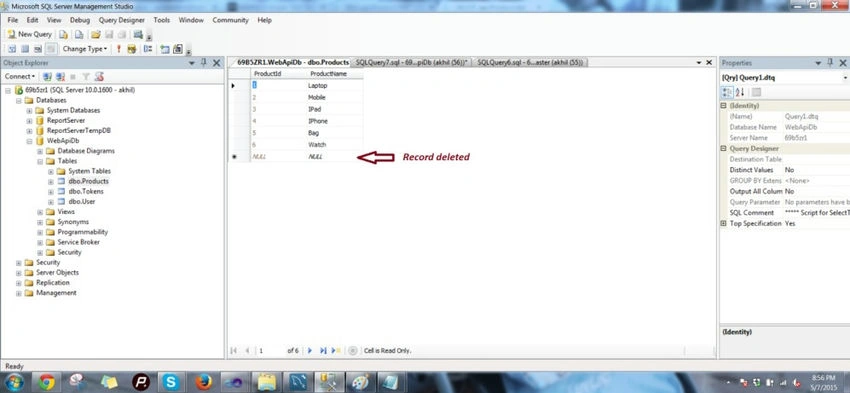Viewport: 850px width, 393px height.
Task: Click the Windows Start button
Action: tap(14, 382)
